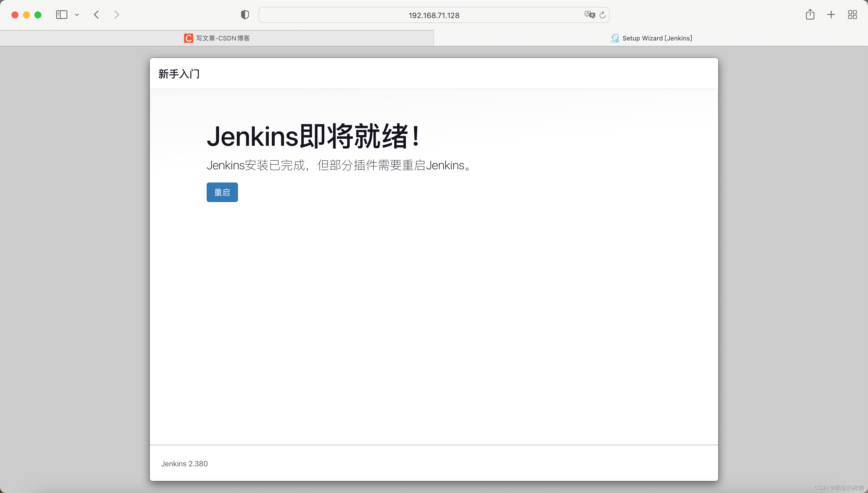Open the Share icon in toolbar

pyautogui.click(x=810, y=15)
